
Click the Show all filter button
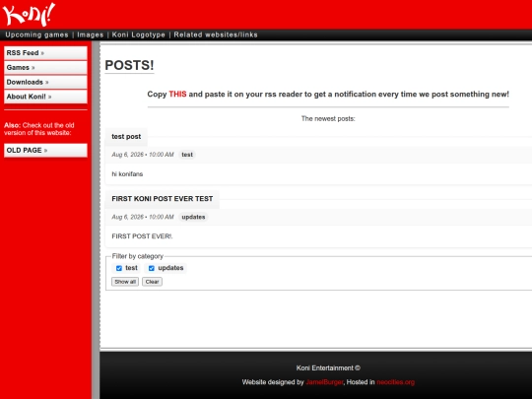(125, 282)
